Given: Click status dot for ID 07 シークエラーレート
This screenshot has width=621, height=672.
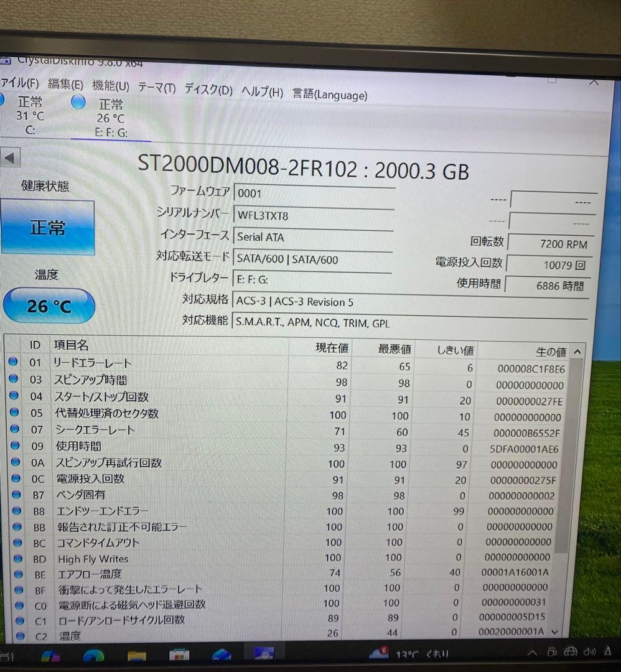Looking at the screenshot, I should [x=14, y=429].
